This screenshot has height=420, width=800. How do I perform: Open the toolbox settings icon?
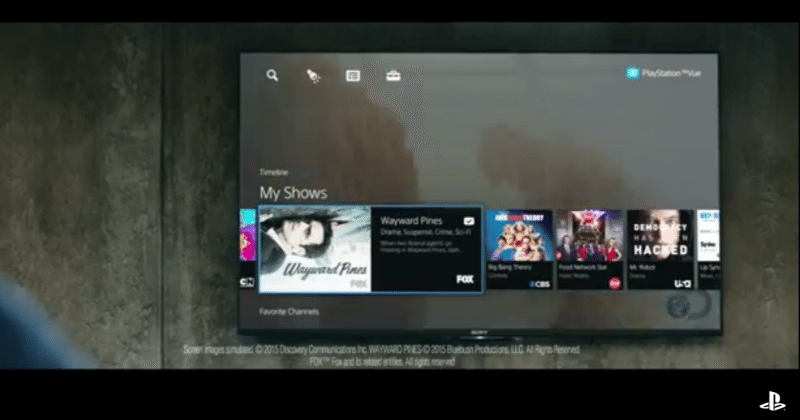(393, 76)
